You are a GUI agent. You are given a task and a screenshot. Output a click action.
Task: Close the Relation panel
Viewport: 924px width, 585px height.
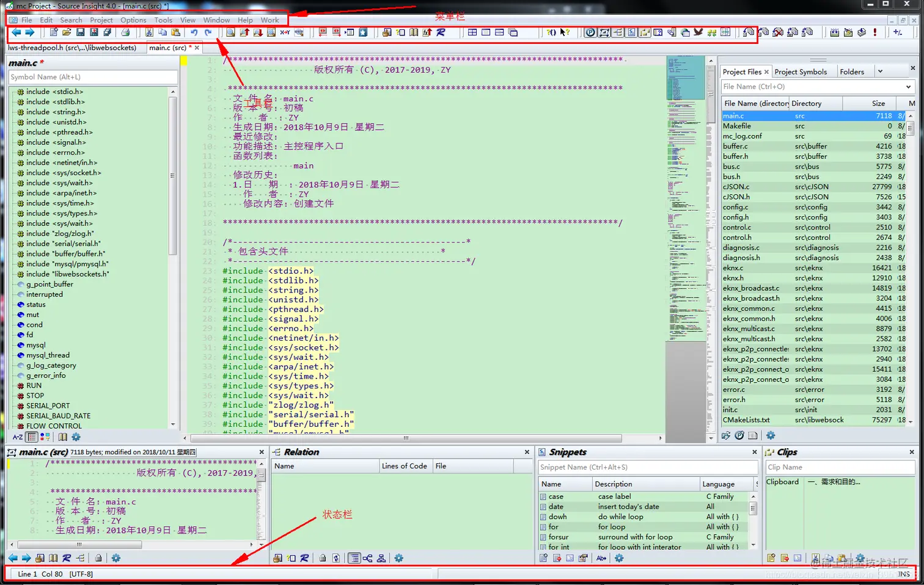click(x=527, y=452)
